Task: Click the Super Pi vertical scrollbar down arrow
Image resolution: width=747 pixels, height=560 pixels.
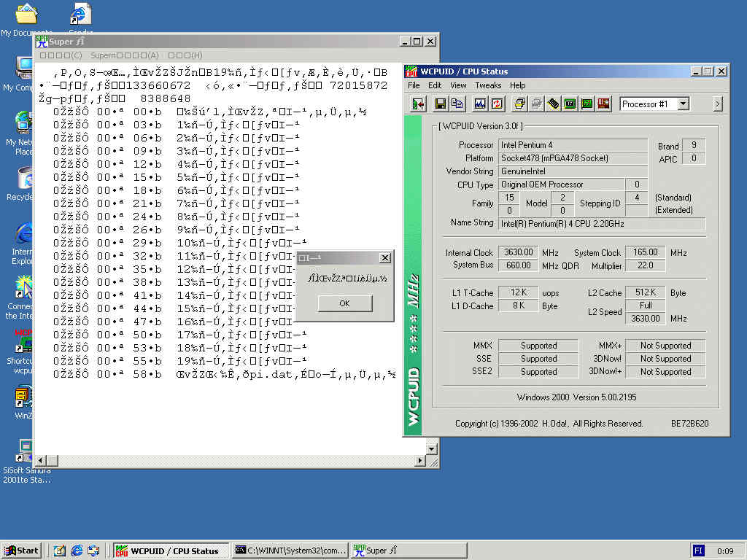Action: tap(432, 448)
